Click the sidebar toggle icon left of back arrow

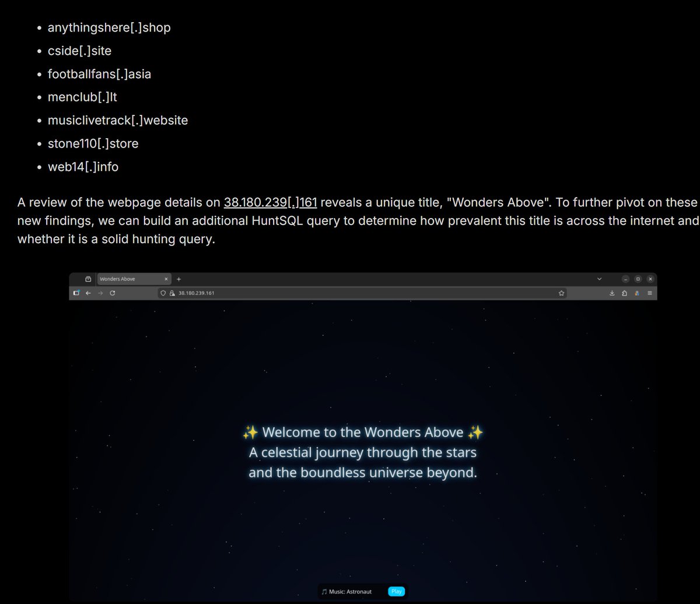76,293
